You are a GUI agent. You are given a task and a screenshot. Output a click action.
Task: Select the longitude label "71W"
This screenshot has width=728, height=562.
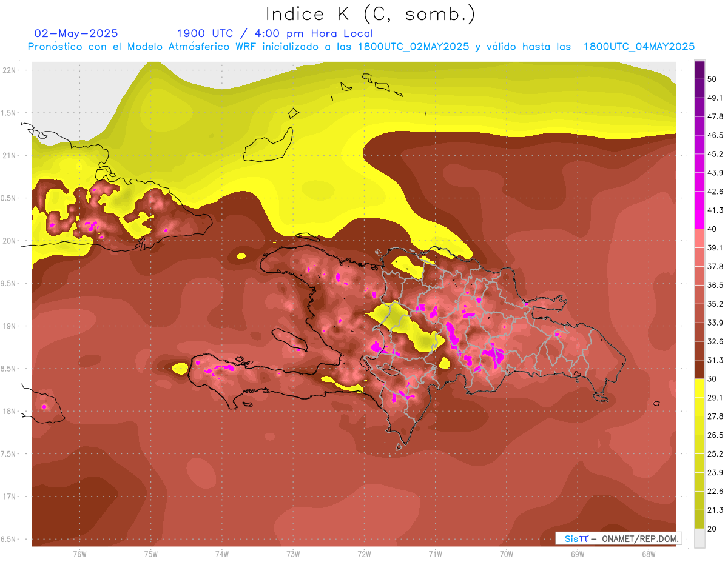436,554
